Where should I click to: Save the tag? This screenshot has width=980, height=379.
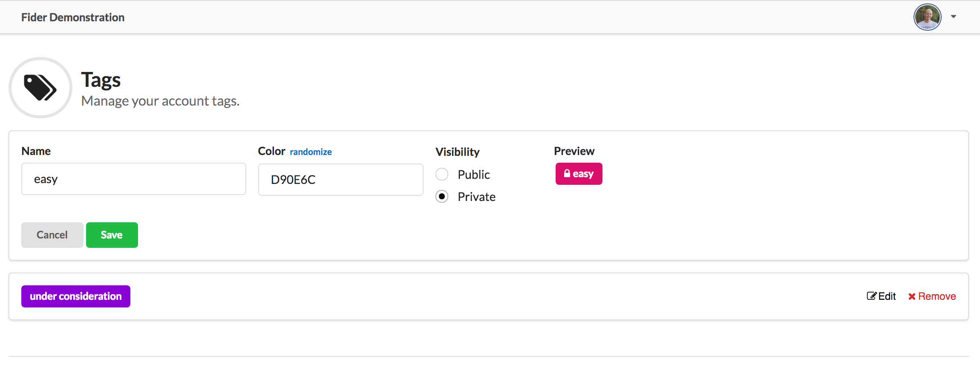pos(112,235)
